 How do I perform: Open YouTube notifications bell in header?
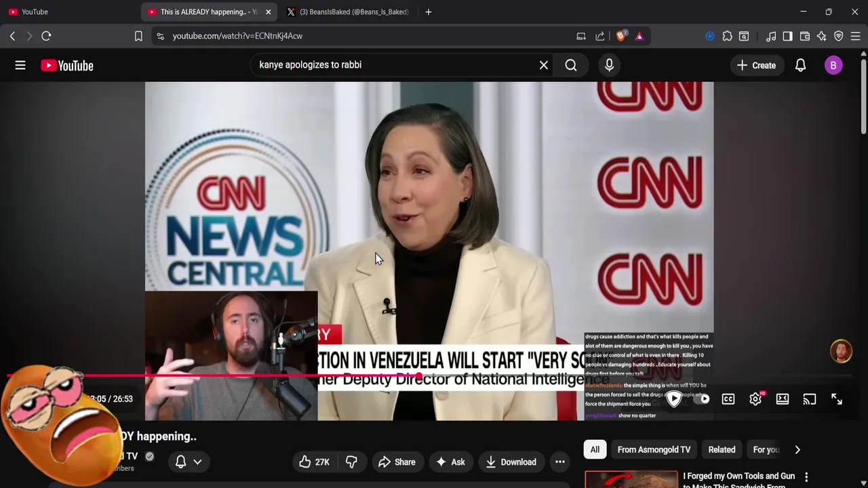coord(800,65)
